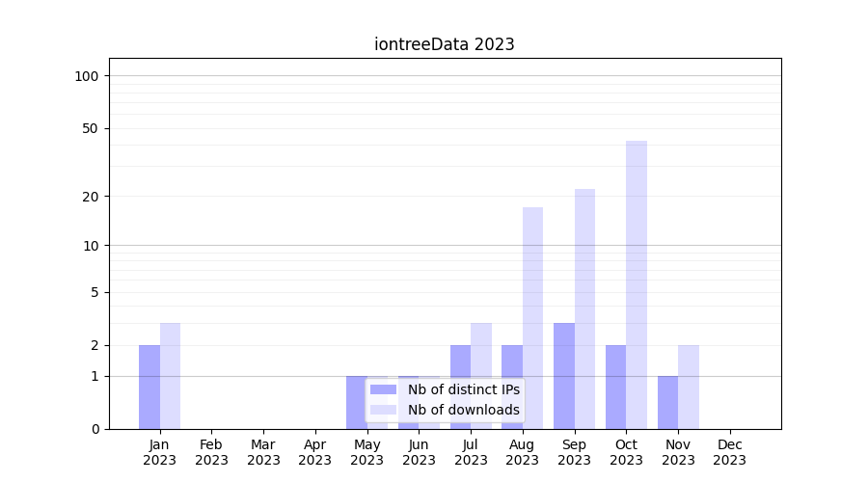Click the tall Oct 2023 downloads bar
Viewport: 868px width, 482px height.
click(x=637, y=284)
